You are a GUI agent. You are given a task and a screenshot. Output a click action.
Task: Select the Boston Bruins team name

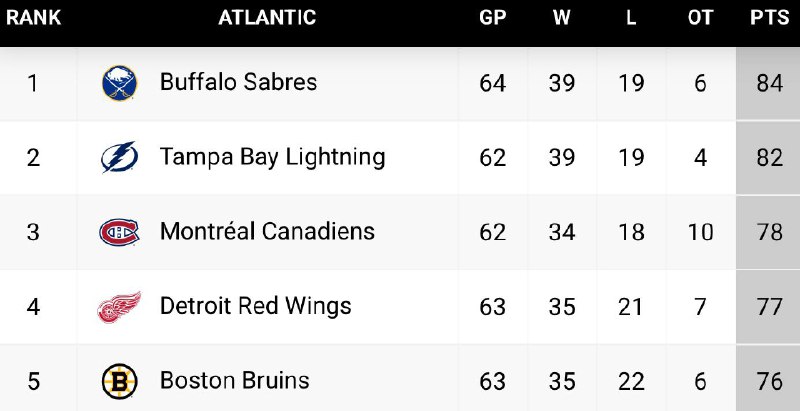(234, 381)
